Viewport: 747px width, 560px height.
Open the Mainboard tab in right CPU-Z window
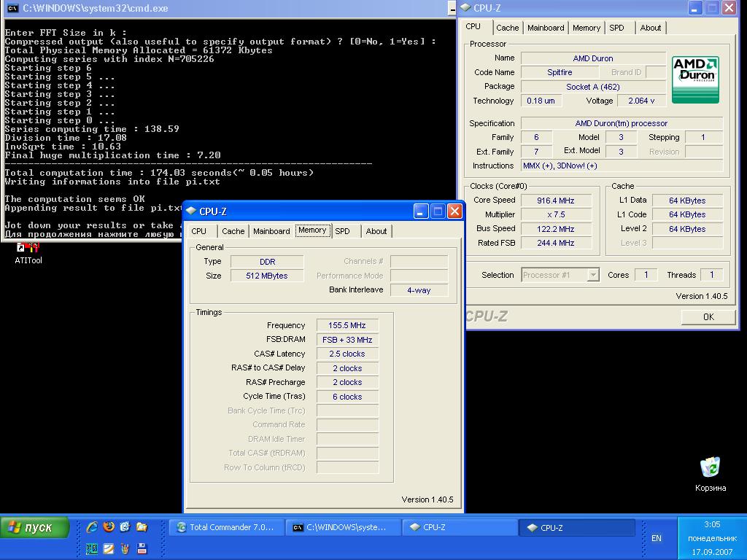click(x=546, y=28)
